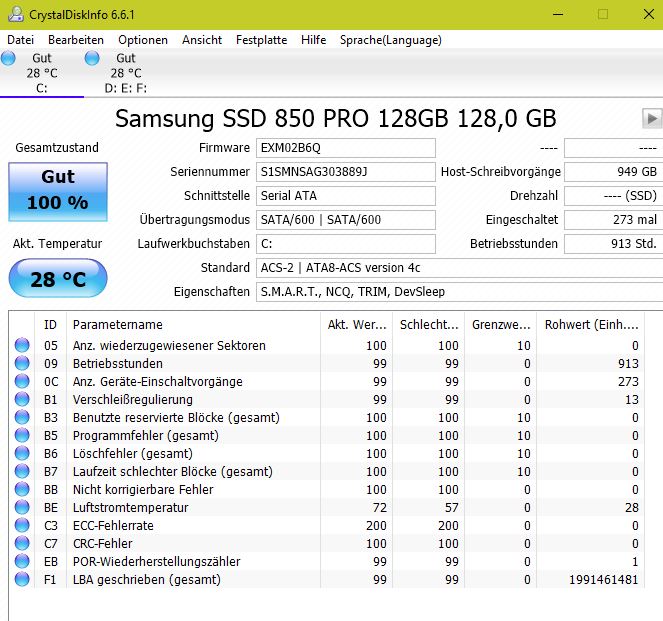The height and width of the screenshot is (621, 663).
Task: Click the Grenzwe... column header
Action: pyautogui.click(x=501, y=325)
